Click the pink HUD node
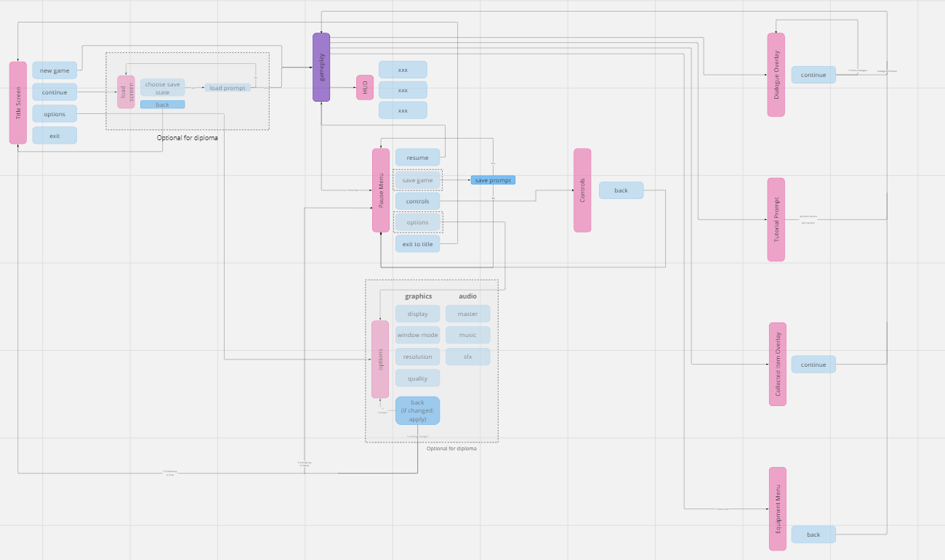 pyautogui.click(x=365, y=87)
